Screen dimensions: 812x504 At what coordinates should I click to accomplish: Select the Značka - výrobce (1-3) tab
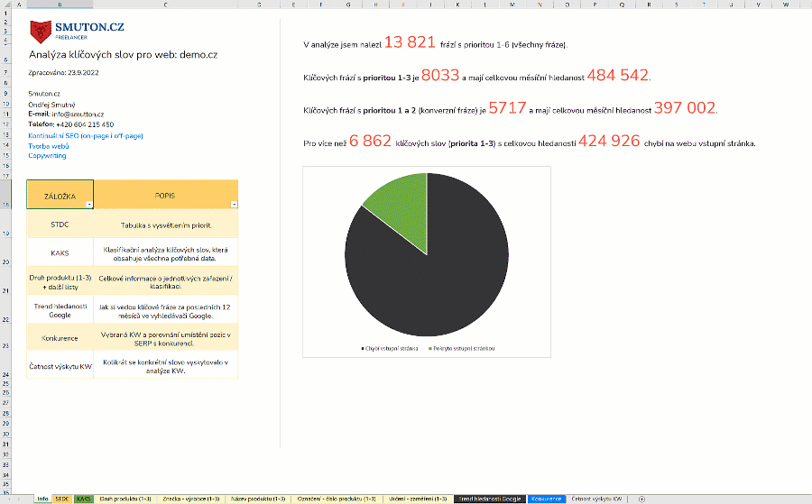pyautogui.click(x=191, y=499)
